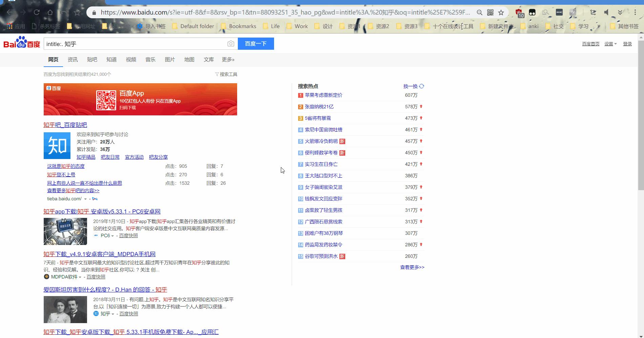Open hot search 谷歌可预测洪水
644x338 pixels.
tap(321, 256)
